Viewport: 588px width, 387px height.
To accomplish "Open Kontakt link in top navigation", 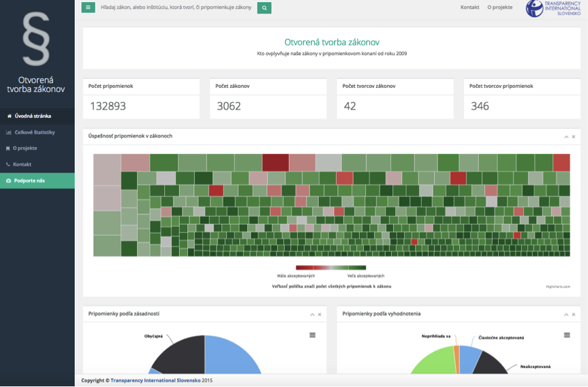I will point(470,7).
